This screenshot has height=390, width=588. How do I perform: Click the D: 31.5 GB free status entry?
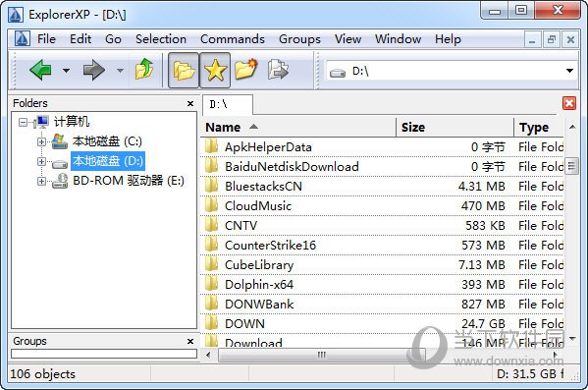click(530, 374)
